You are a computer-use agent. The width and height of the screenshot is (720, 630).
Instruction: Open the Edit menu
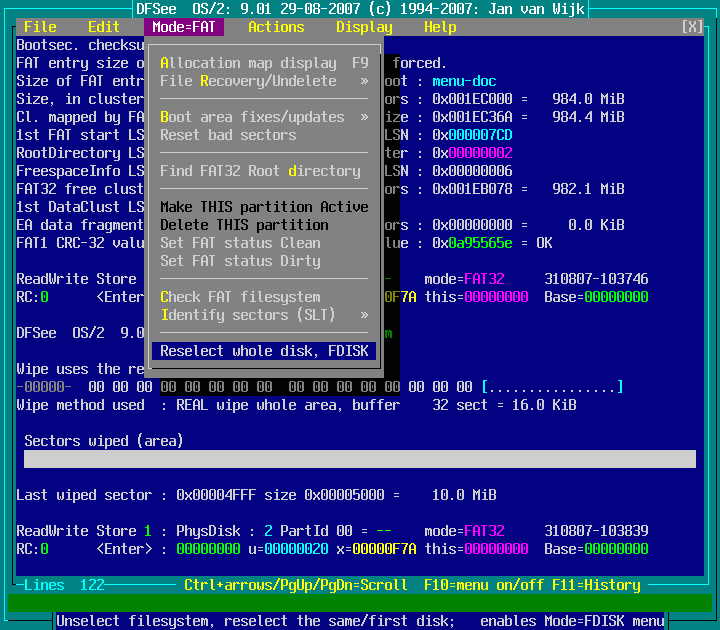[x=104, y=27]
